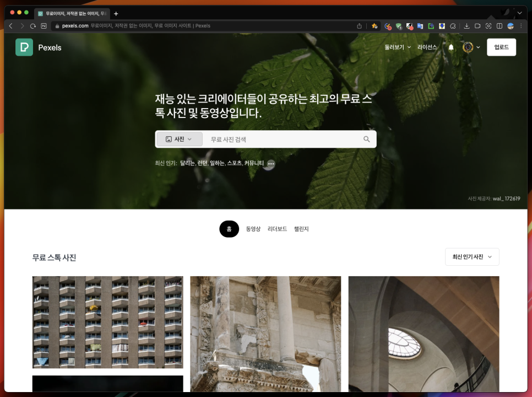Switch to the 동영상 tab
532x397 pixels.
253,229
